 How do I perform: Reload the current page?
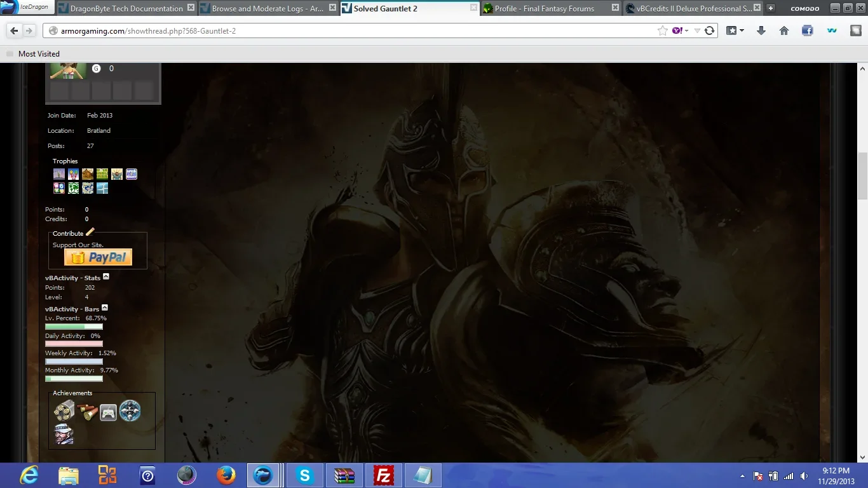(710, 30)
